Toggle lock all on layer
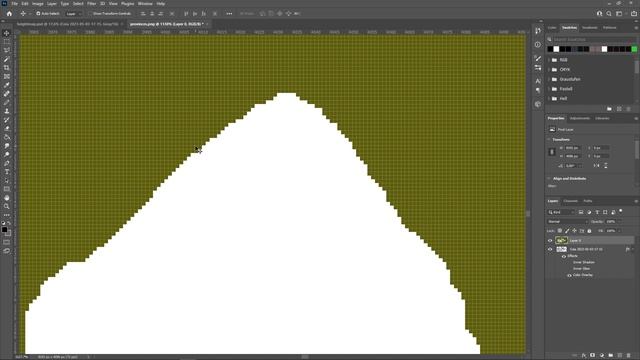The width and height of the screenshot is (640, 360). pyautogui.click(x=589, y=231)
